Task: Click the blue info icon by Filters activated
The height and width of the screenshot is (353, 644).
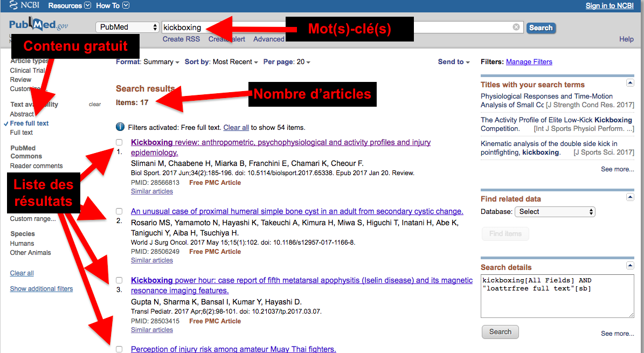Action: click(120, 127)
